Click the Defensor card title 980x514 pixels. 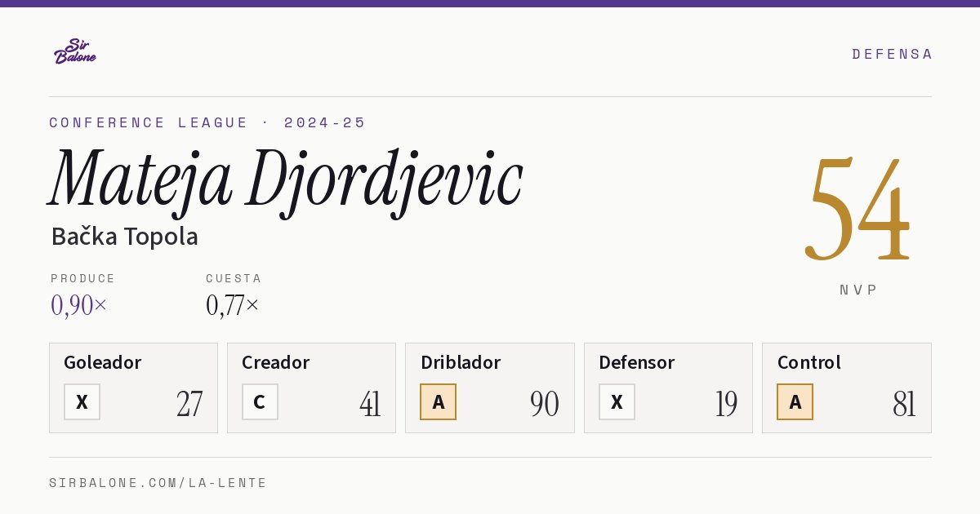point(637,362)
